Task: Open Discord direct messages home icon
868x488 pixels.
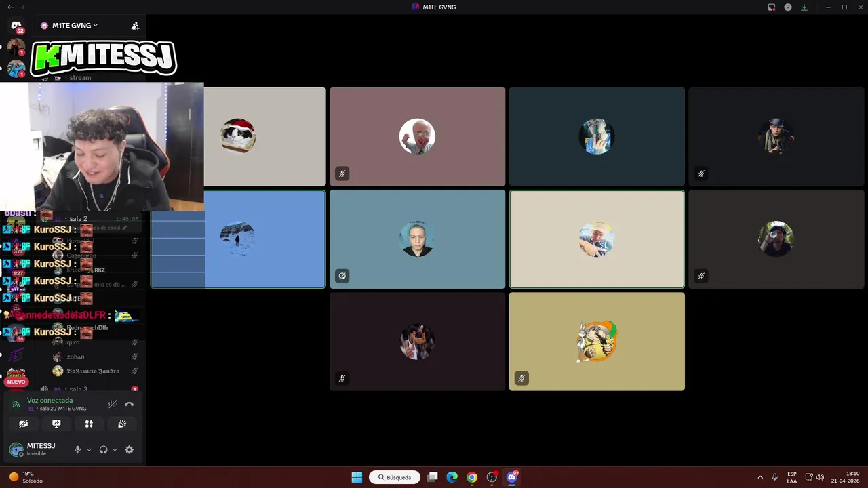Action: pos(16,26)
